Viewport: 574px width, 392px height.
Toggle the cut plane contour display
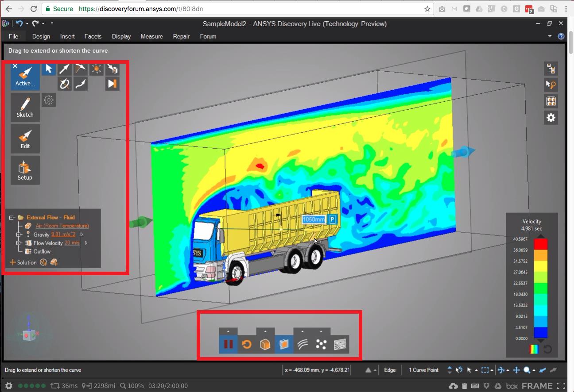coord(284,344)
